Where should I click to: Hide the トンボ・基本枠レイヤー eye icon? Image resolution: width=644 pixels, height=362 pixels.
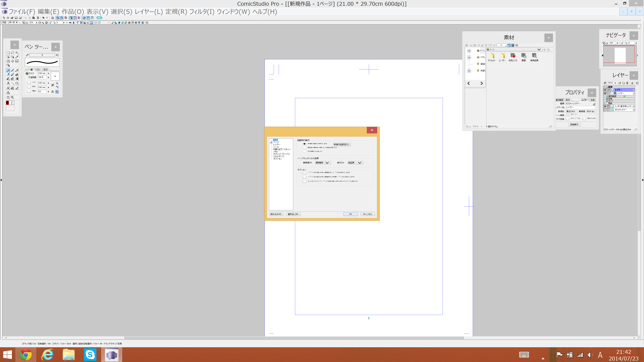[x=605, y=106]
